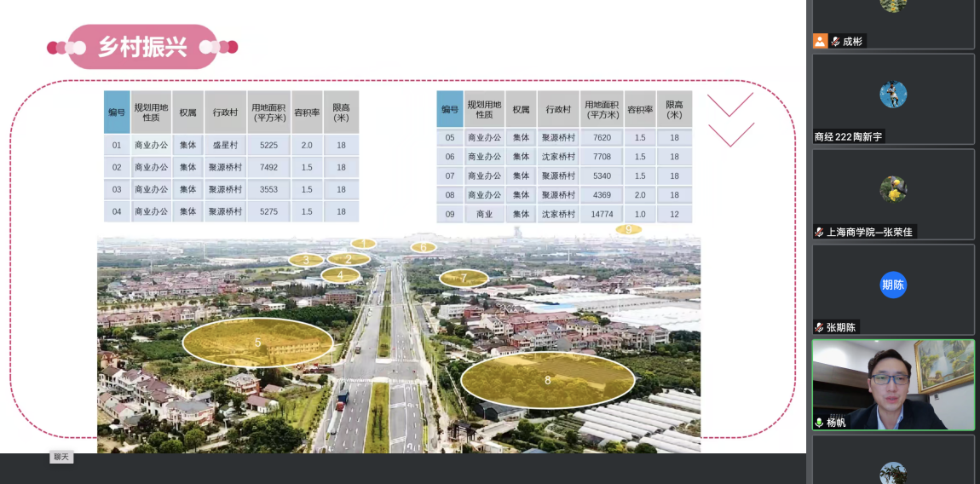Select 杨帆's live video tile
Viewport: 980px width, 484px height.
[893, 385]
